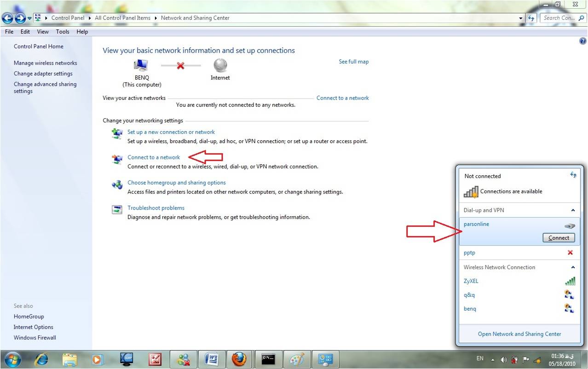Open Manage wireless networks
588x369 pixels.
click(x=46, y=63)
